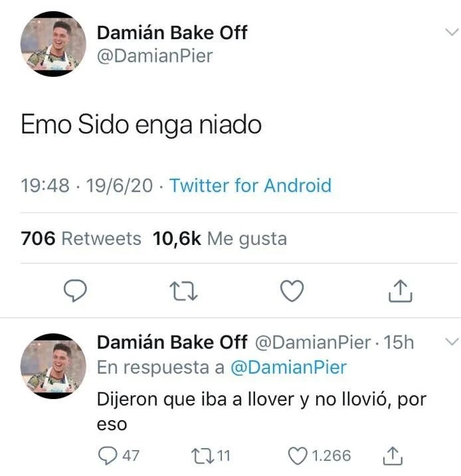Open the @DamianPier handle under the top name
Image resolution: width=461 pixels, height=476 pixels.
tap(155, 56)
